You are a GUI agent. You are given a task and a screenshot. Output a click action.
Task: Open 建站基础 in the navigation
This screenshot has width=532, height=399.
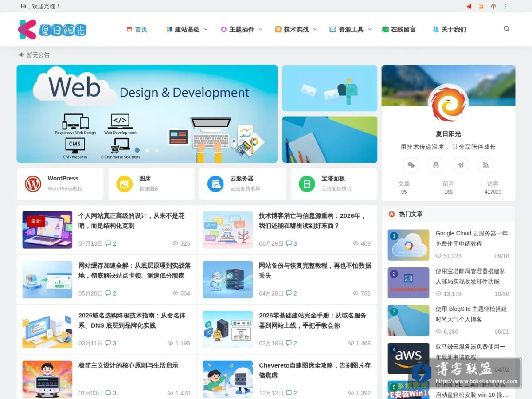coord(183,29)
